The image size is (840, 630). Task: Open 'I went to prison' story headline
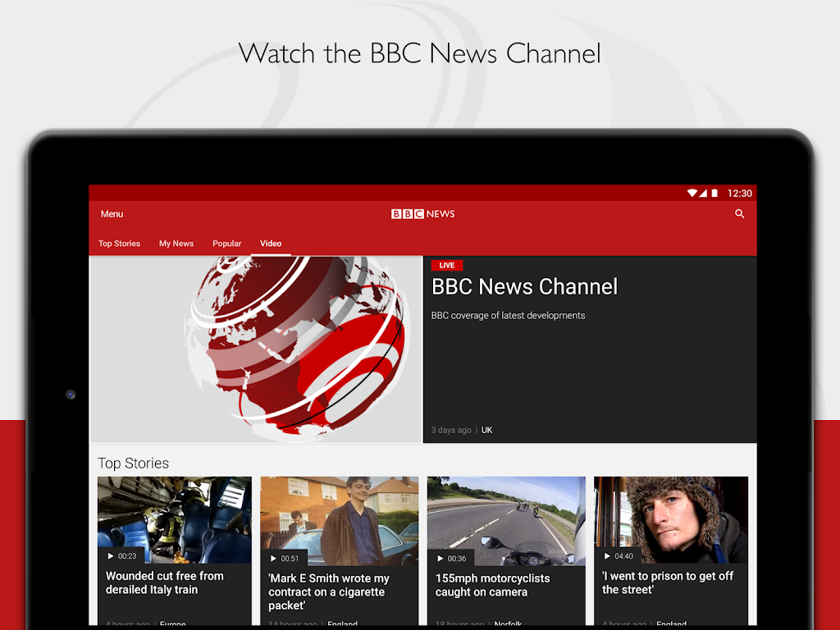point(668,583)
